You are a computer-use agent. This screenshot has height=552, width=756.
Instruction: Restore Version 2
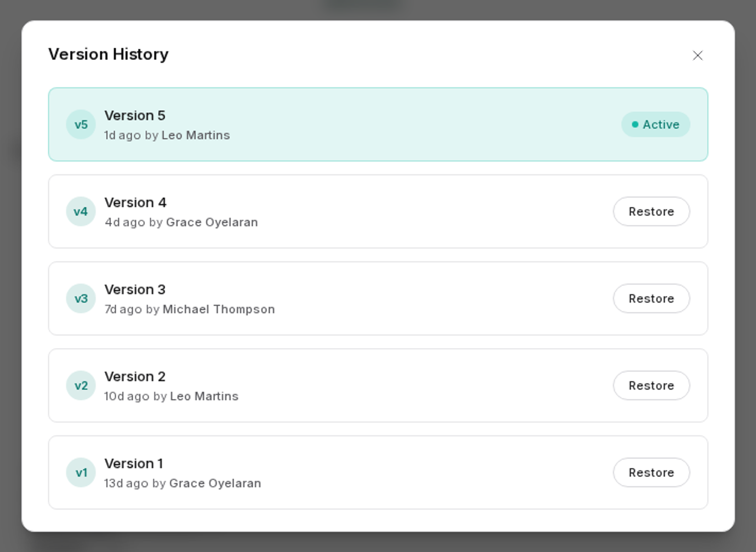(651, 385)
